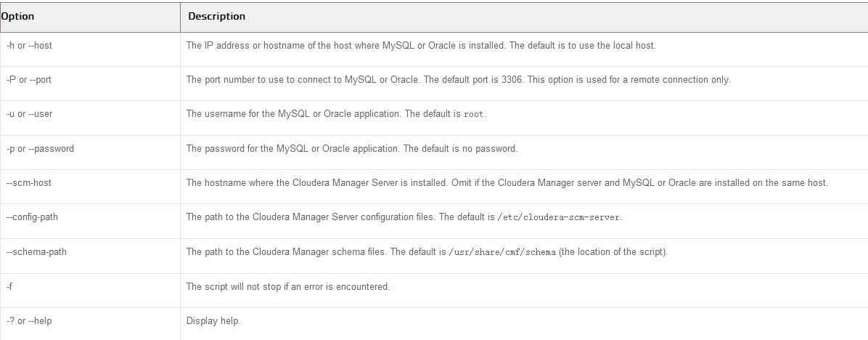The height and width of the screenshot is (340, 868).
Task: Select the -p or --password option cell
Action: pos(90,153)
